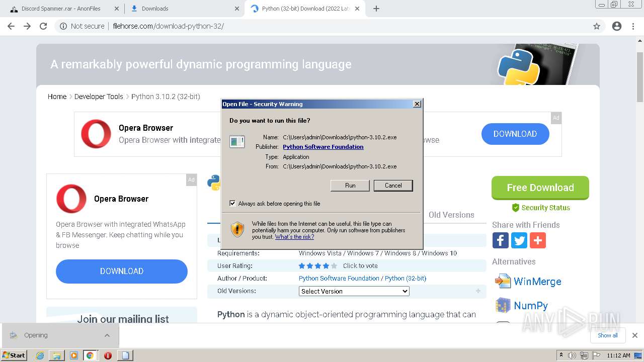The width and height of the screenshot is (644, 362).
Task: Share on Twitter icon
Action: click(519, 240)
